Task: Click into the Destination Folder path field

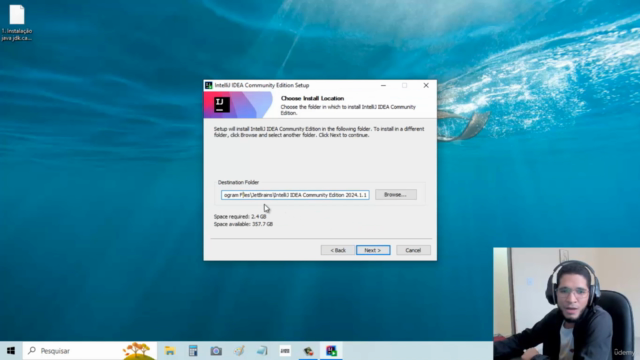Action: [x=295, y=195]
